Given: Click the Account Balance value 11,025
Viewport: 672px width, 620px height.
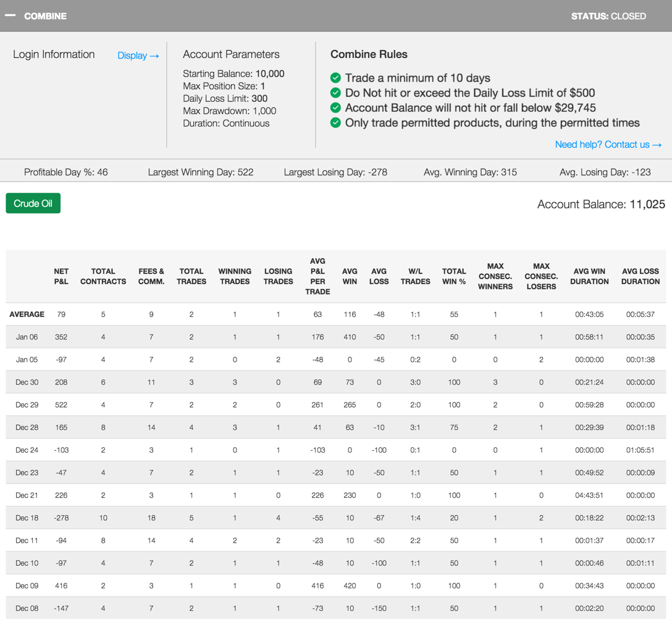Looking at the screenshot, I should coord(647,204).
